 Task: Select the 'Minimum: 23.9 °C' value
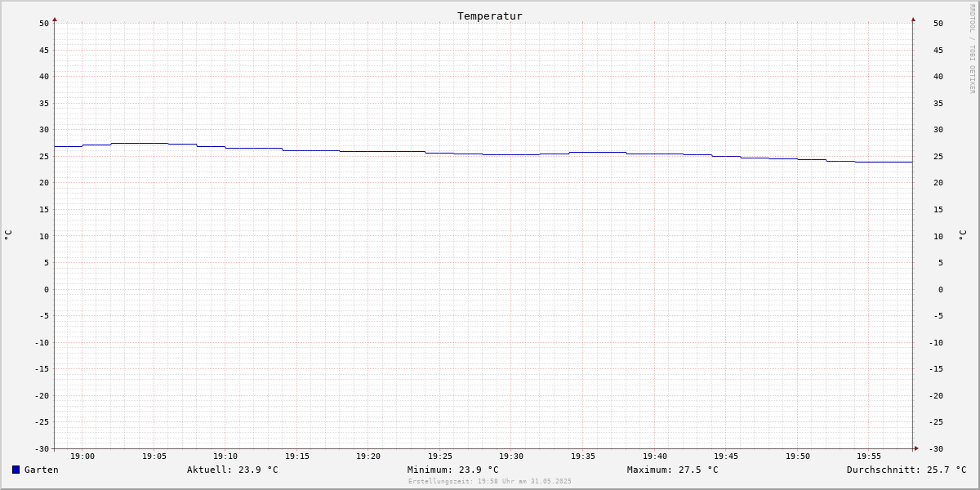[x=452, y=470]
